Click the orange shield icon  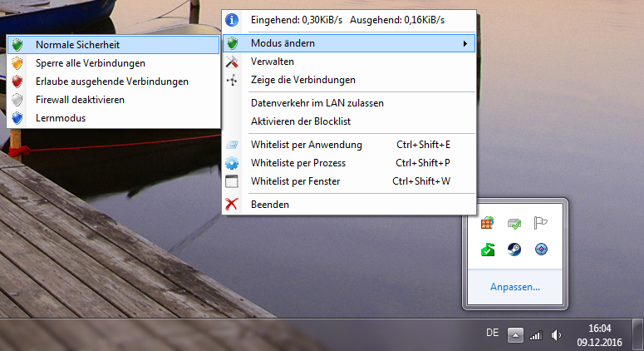17,63
